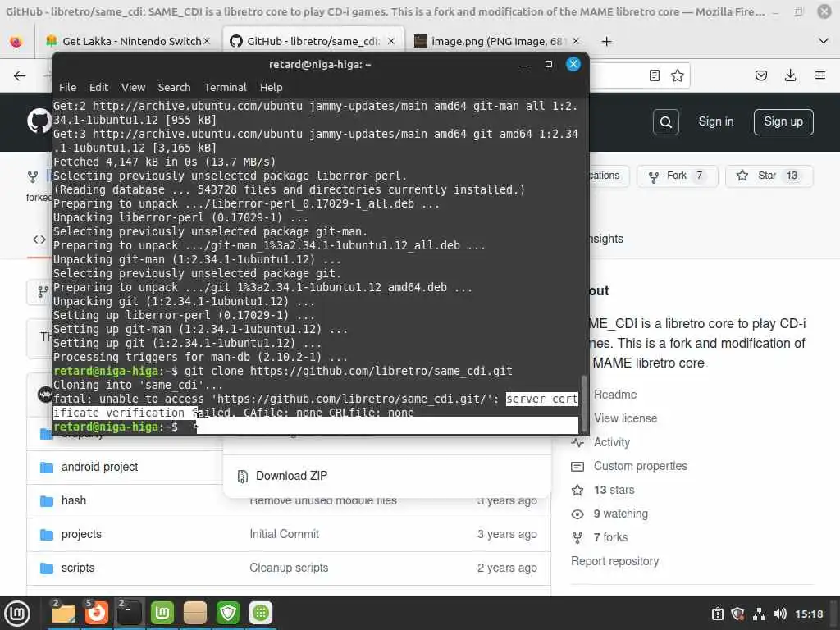Maximize the terminal window
Screen dimensions: 840x630
pyautogui.click(x=549, y=64)
